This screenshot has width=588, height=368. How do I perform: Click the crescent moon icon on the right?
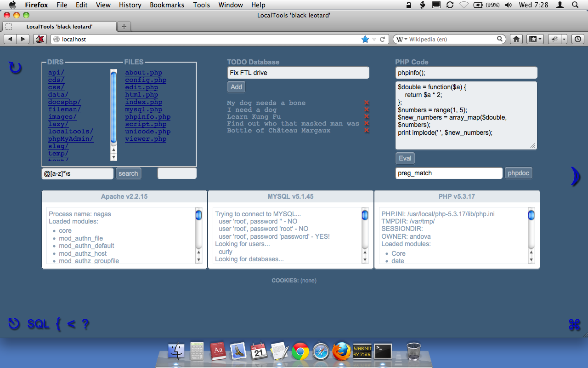(575, 176)
